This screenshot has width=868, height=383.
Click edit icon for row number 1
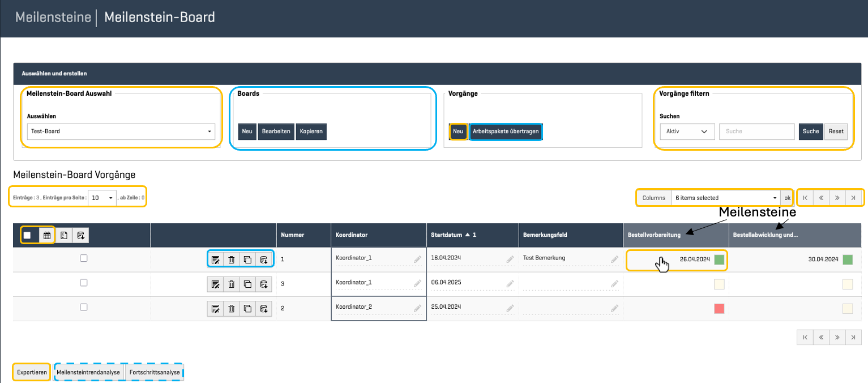[x=215, y=259]
